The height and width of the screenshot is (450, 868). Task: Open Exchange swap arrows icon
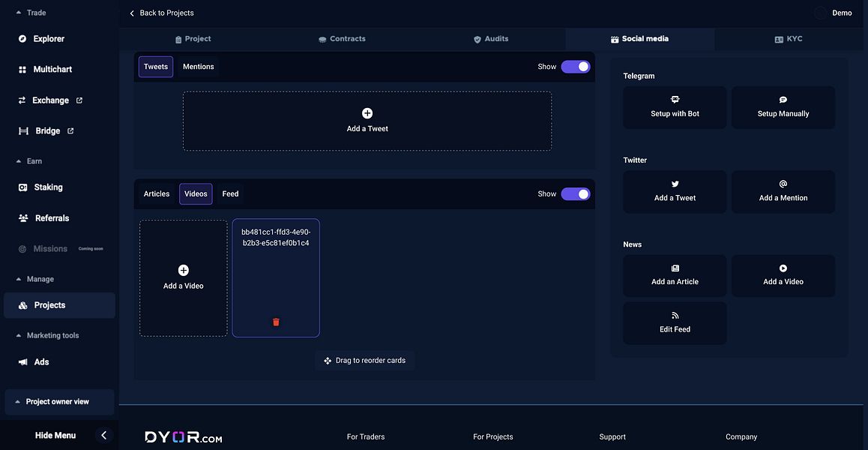point(22,100)
